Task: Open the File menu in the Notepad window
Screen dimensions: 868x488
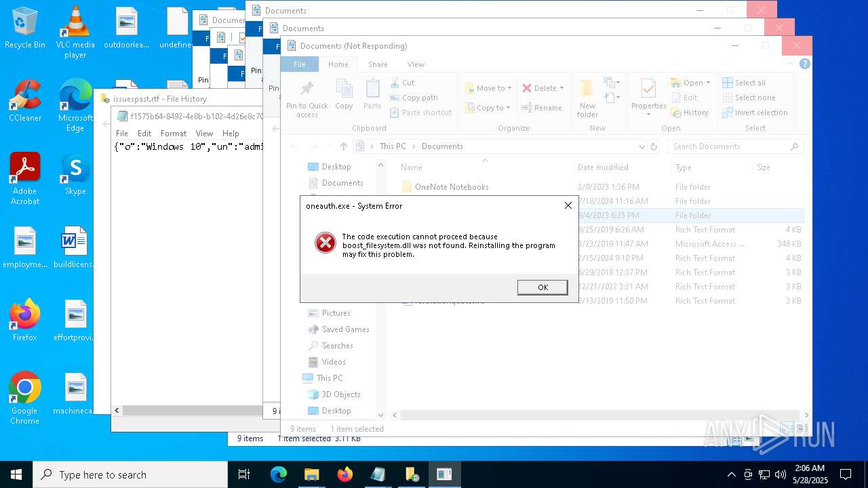Action: (122, 134)
